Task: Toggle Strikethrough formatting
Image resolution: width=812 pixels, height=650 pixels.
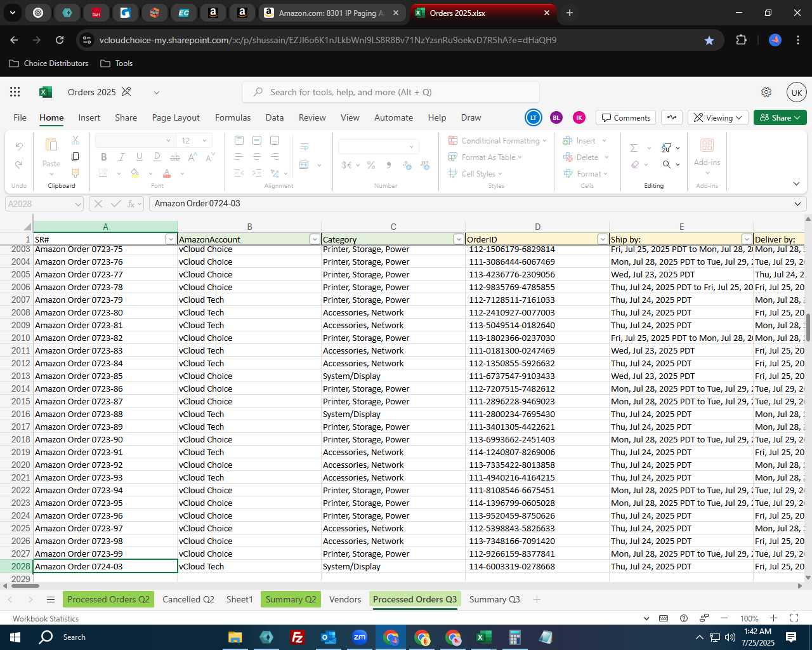Action: [x=175, y=157]
